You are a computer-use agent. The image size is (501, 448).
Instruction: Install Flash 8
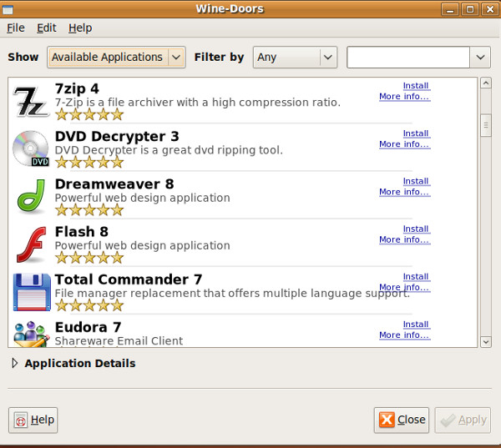416,229
